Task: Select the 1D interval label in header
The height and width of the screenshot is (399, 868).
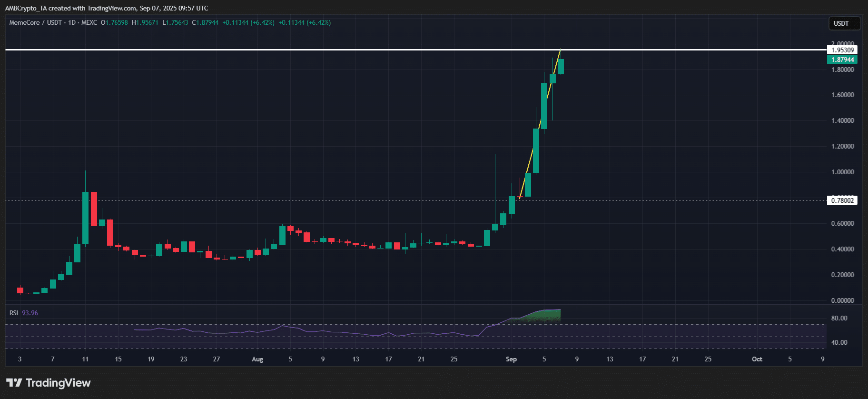Action: click(72, 22)
